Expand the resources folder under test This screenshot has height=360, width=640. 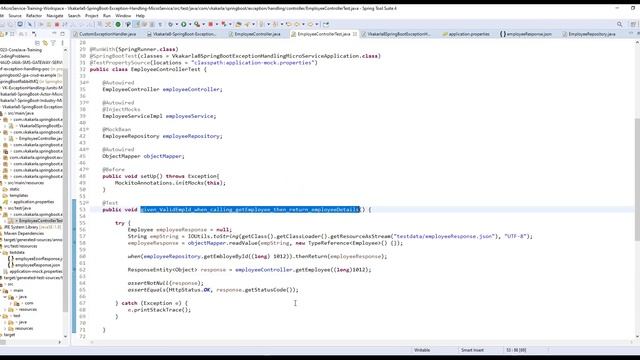(5, 329)
